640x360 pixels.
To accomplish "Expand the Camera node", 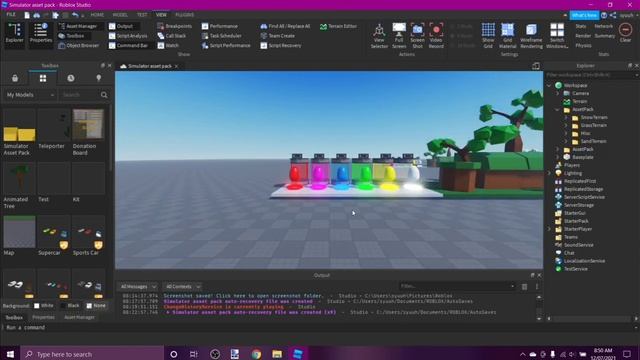I will pyautogui.click(x=557, y=93).
